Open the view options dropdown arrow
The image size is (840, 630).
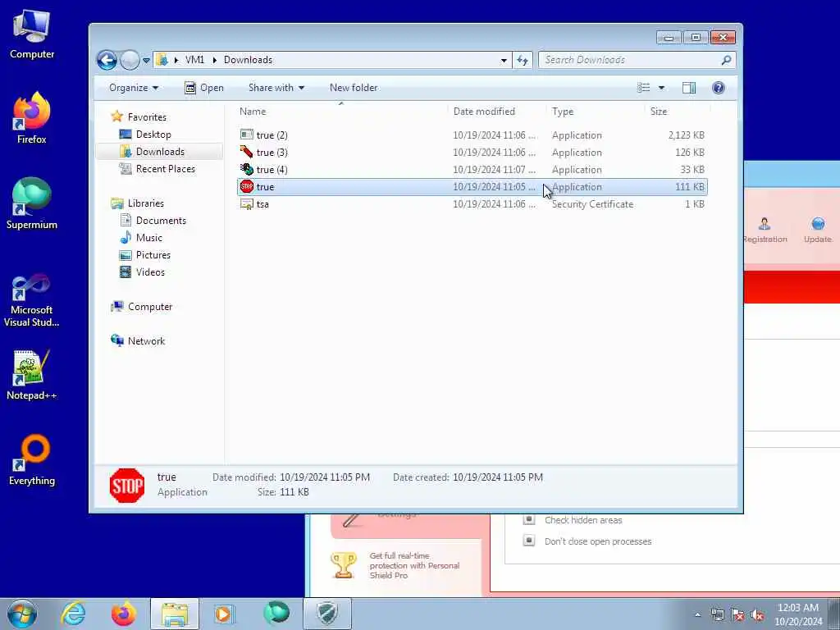click(661, 88)
